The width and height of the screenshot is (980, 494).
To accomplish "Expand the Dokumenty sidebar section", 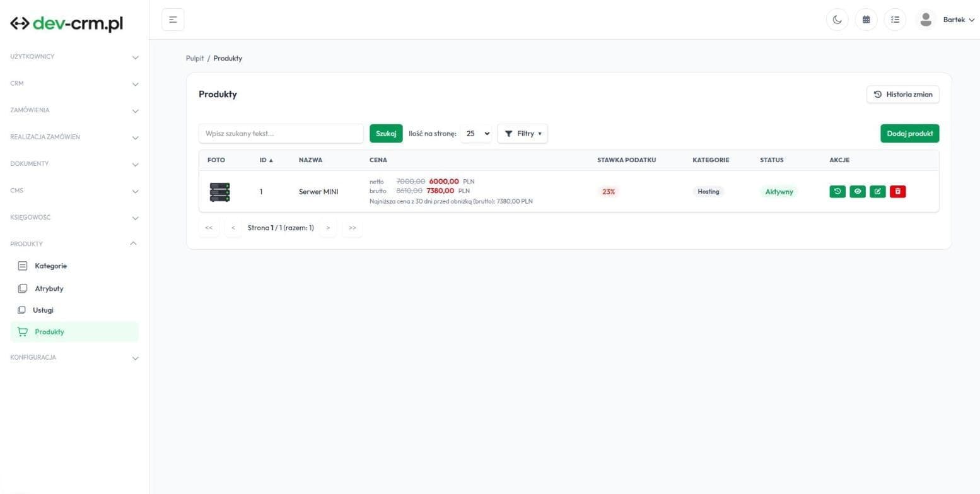I will (x=74, y=164).
